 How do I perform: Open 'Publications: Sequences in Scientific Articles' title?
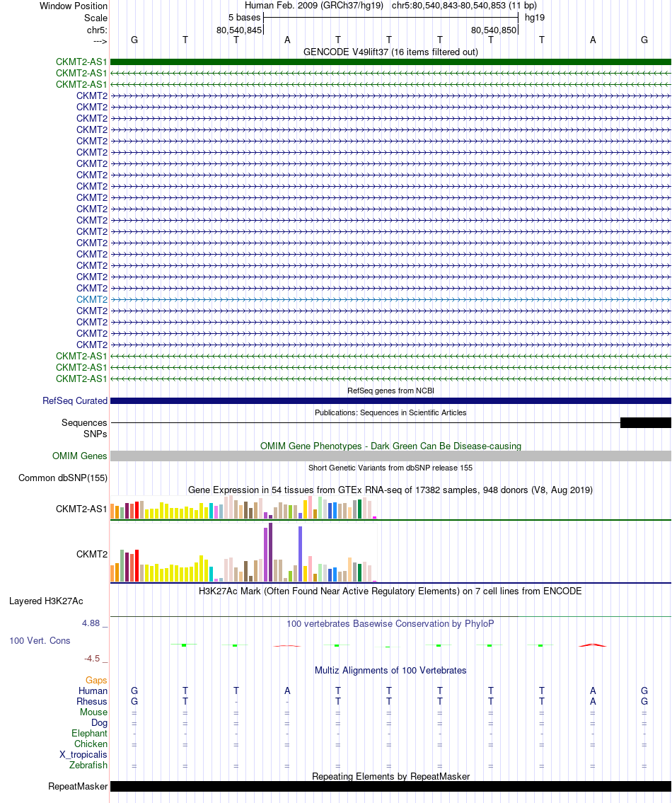[390, 412]
